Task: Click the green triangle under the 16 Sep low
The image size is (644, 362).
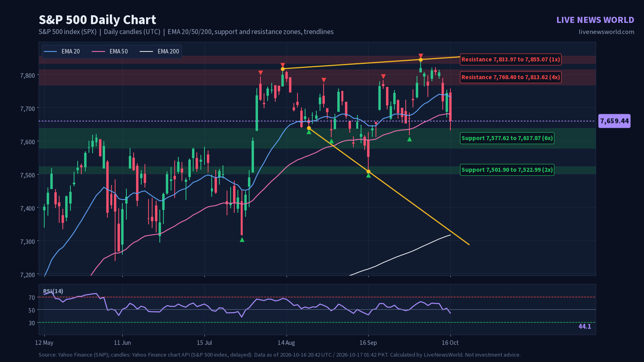Action: click(x=368, y=175)
